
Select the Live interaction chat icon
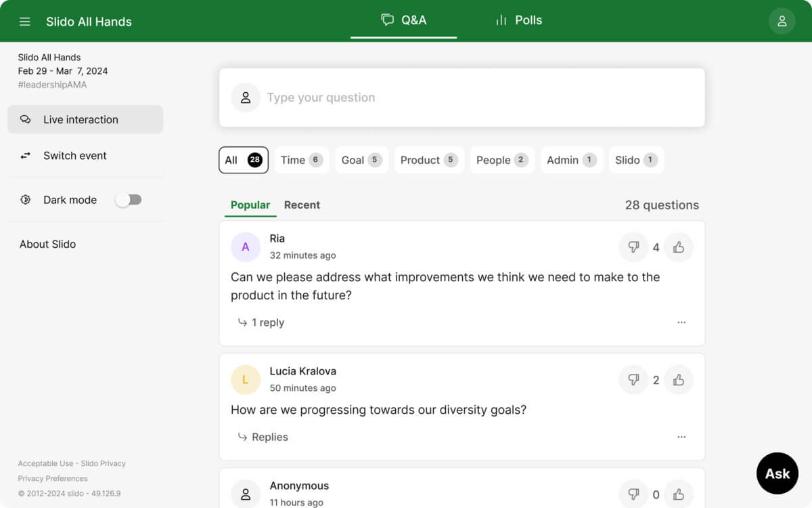pyautogui.click(x=26, y=119)
